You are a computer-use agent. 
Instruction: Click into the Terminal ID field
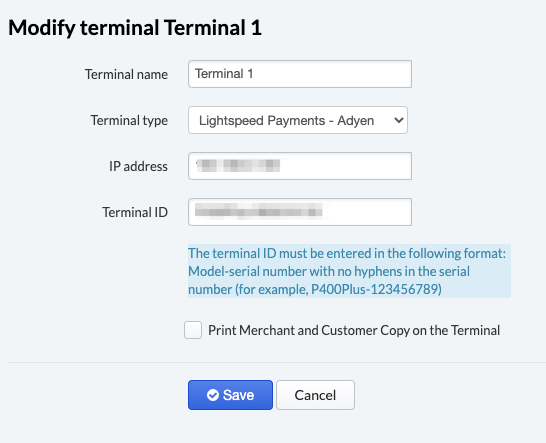[x=300, y=212]
